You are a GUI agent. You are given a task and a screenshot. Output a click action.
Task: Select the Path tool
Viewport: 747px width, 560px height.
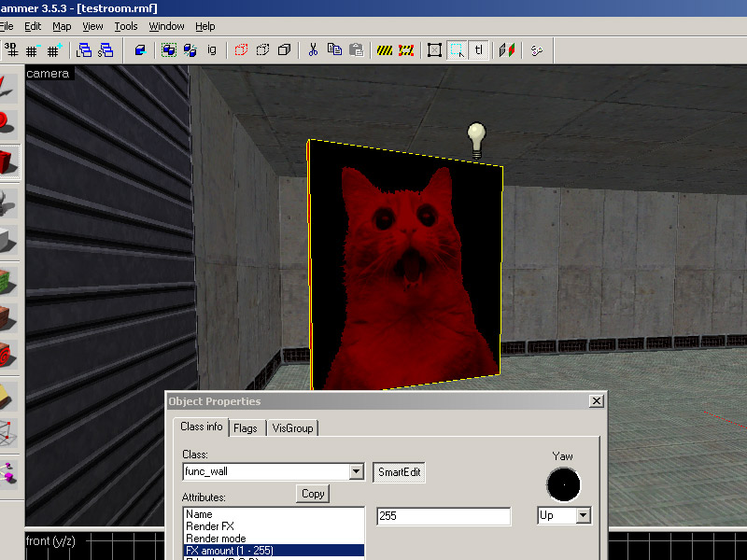tap(8, 473)
